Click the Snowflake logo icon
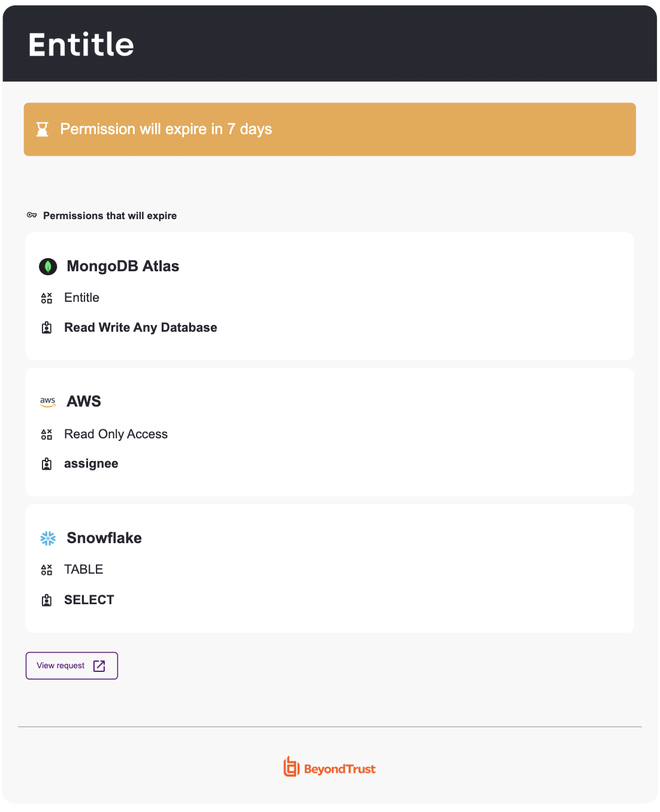 48,538
